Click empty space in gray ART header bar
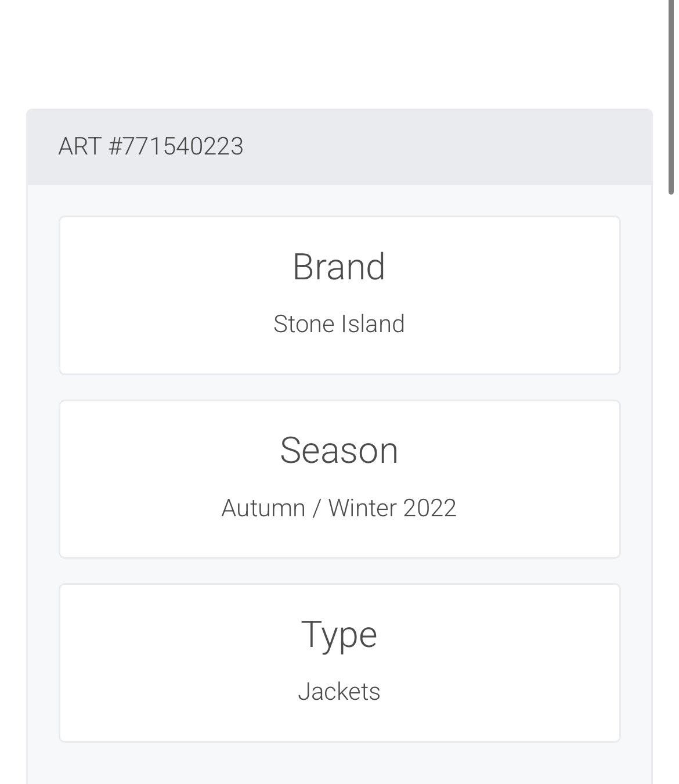 [x=447, y=146]
